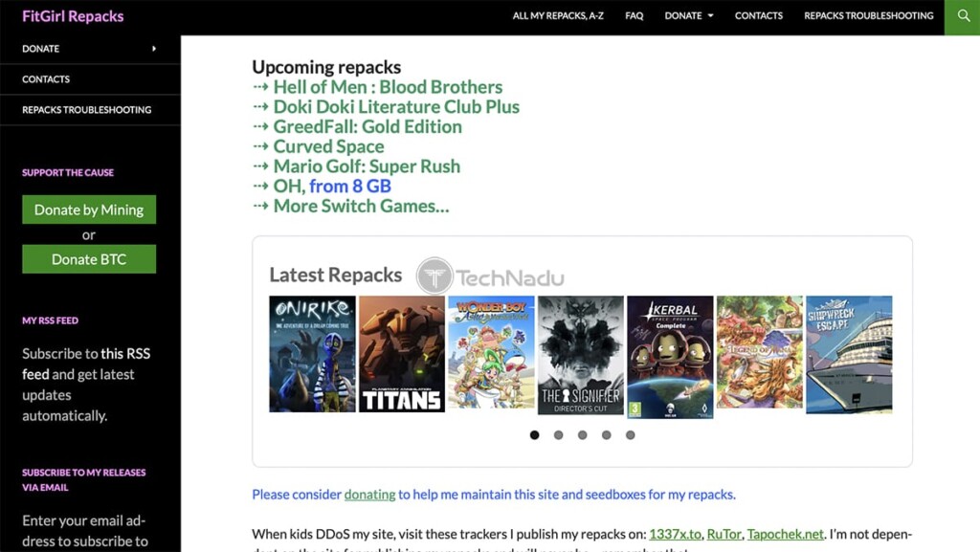The height and width of the screenshot is (552, 980).
Task: Open the Legend of Mana cover
Action: (759, 352)
